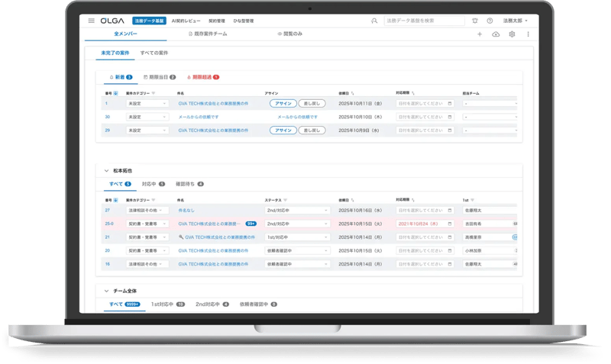
Task: Open status dropdown for case 27
Action: tap(297, 210)
